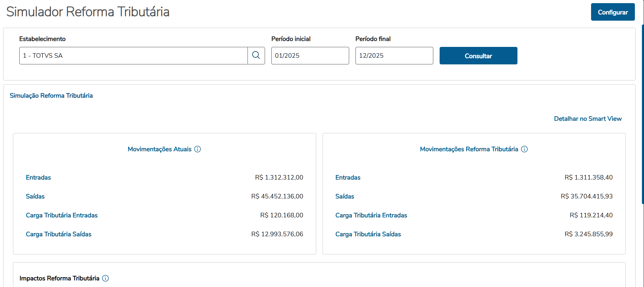This screenshot has height=287, width=644.
Task: Click Saídas label in Movimentações Atuais
Action: pyautogui.click(x=35, y=196)
